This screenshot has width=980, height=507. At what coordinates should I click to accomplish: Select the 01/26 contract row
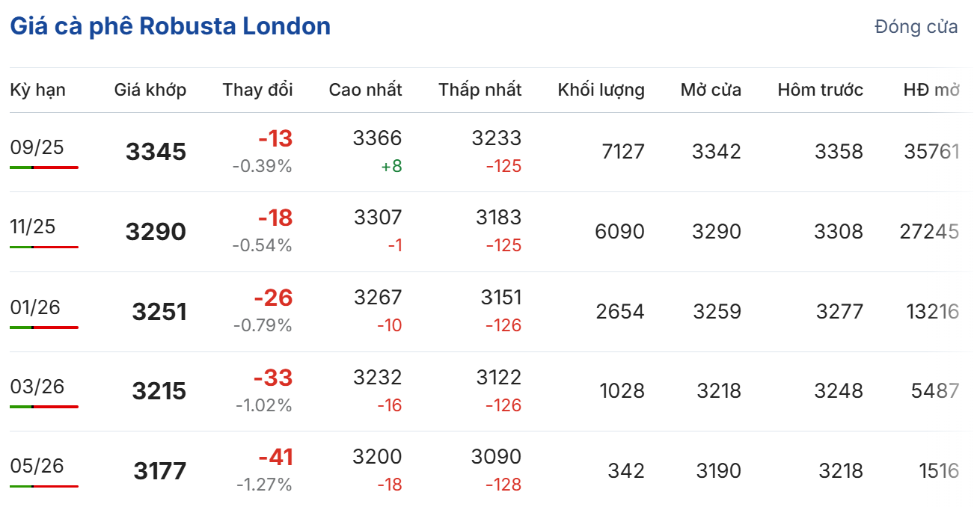pos(34,307)
